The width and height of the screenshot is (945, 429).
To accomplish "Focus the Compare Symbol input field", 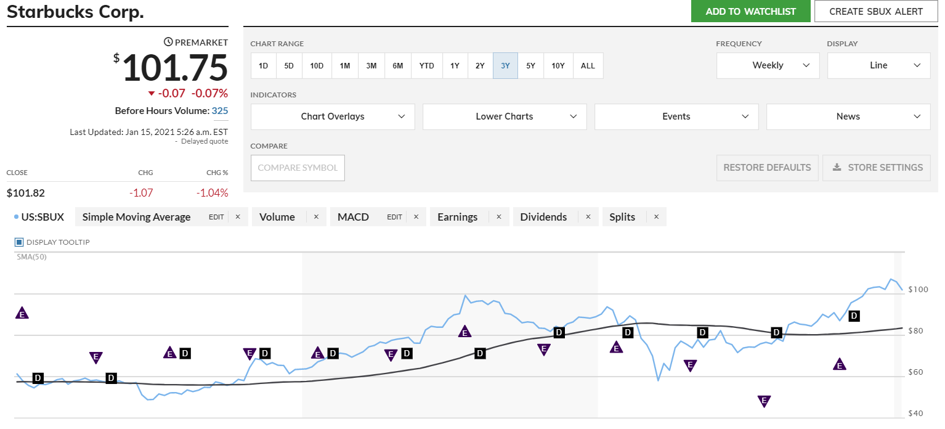I will [x=298, y=168].
